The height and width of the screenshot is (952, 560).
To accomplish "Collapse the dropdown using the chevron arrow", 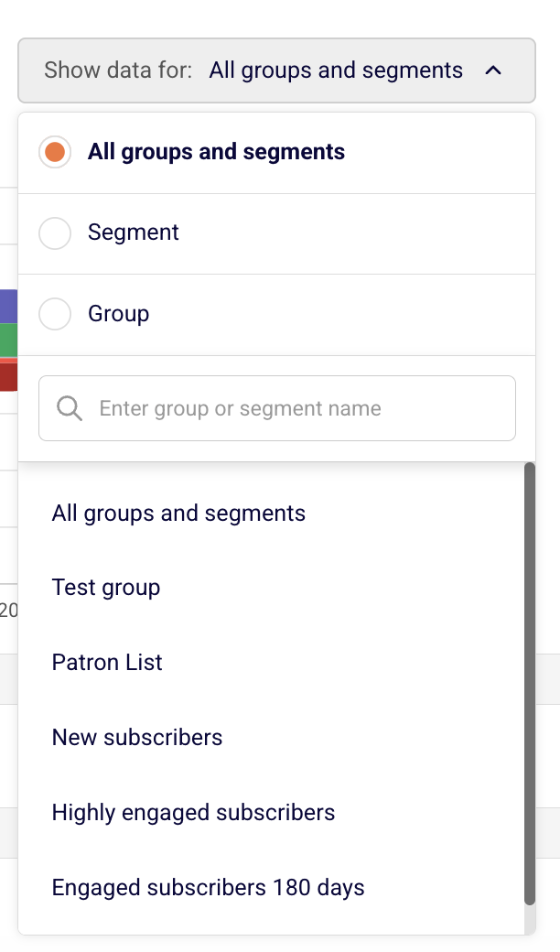I will (x=493, y=70).
